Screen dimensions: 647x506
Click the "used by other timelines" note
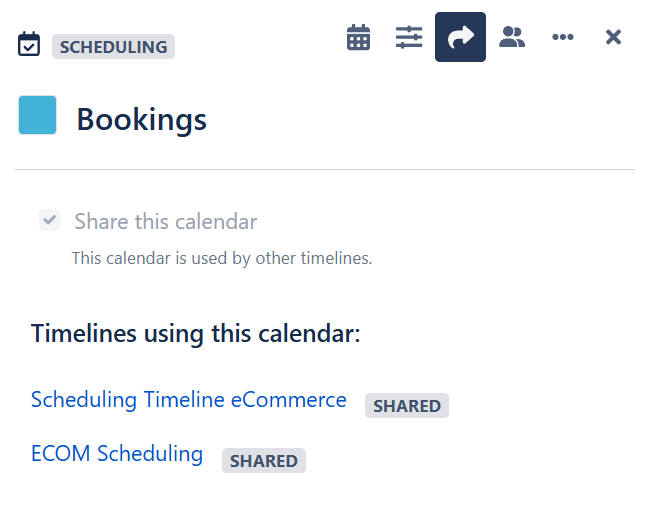(221, 258)
